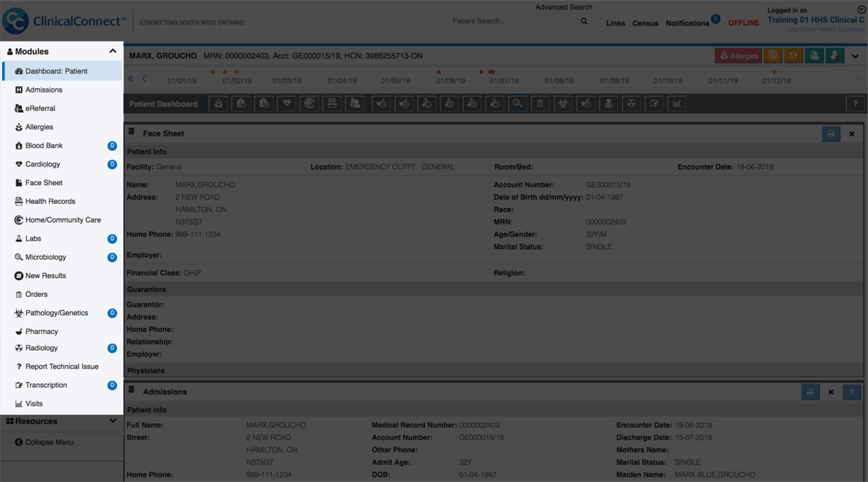Open the Home/Community Care toolbar icon

(x=309, y=104)
